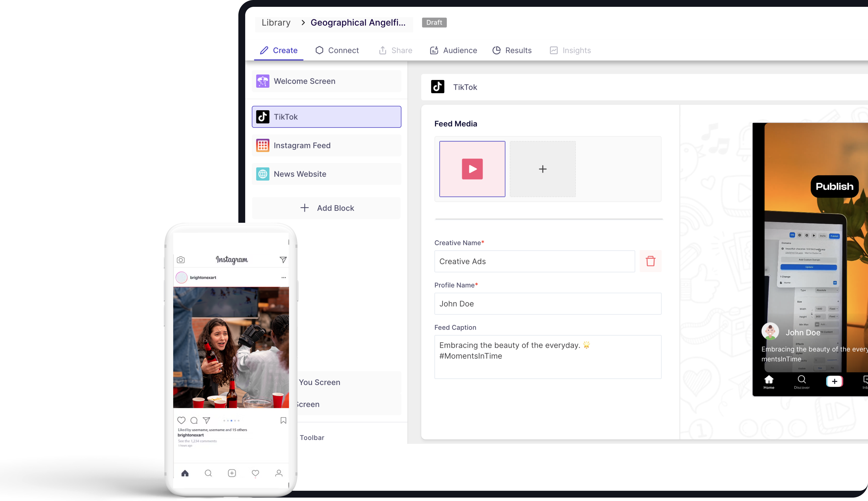
Task: Select the You Screen block
Action: coord(350,382)
